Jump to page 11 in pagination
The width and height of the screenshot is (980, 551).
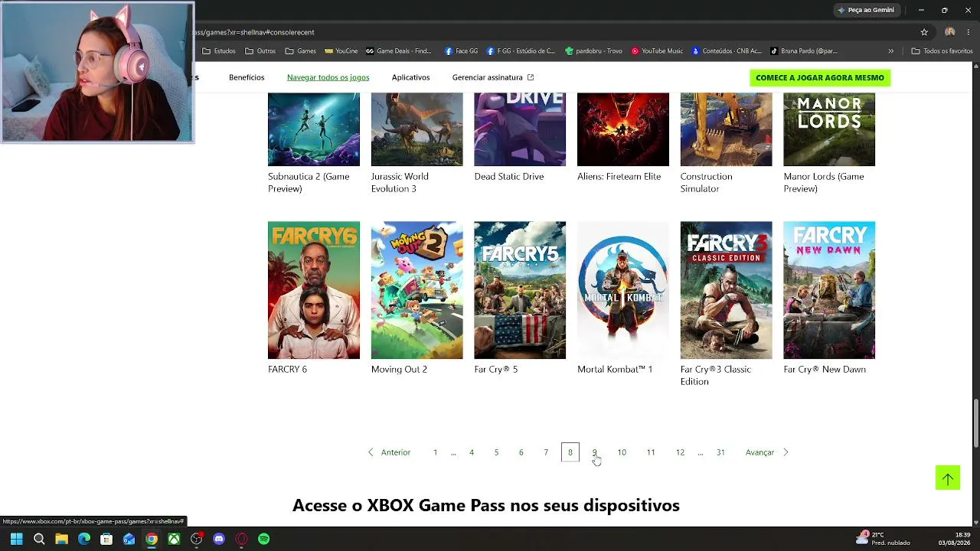tap(651, 452)
